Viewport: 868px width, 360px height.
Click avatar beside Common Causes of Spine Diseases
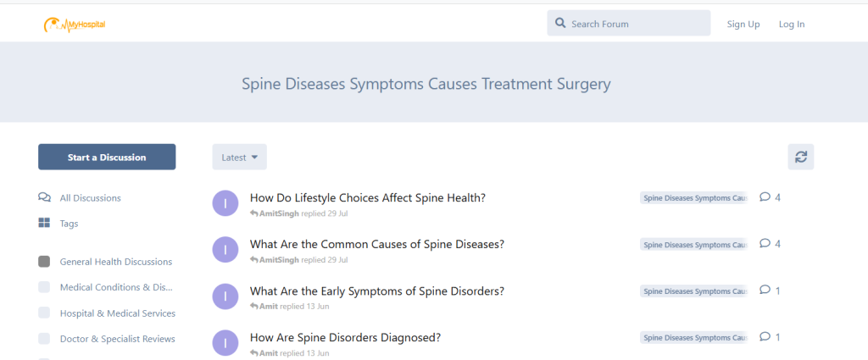click(x=225, y=250)
